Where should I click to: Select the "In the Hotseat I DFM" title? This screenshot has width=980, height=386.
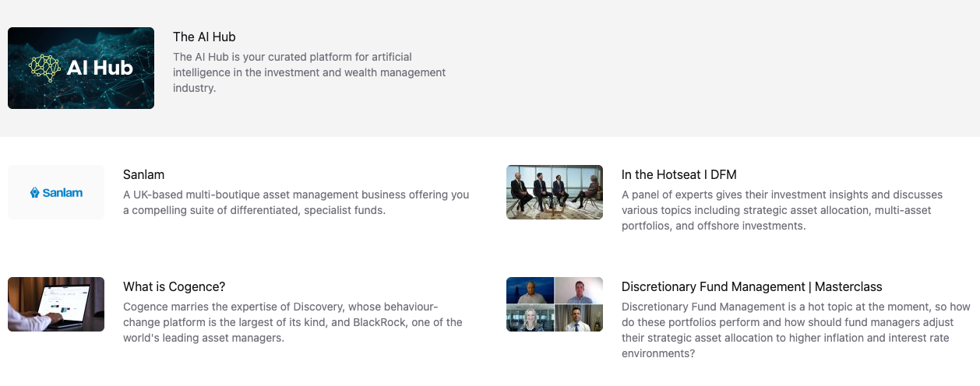click(679, 174)
